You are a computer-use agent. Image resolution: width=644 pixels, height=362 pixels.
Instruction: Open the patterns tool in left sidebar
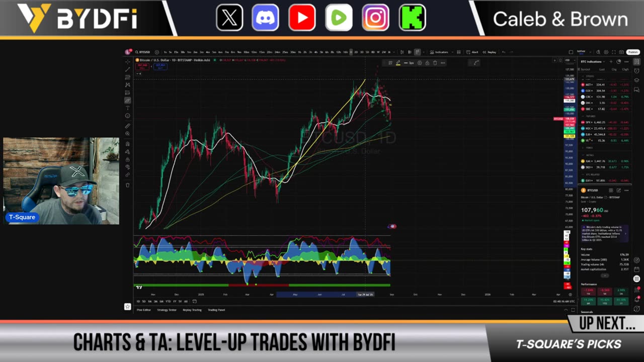tap(128, 84)
